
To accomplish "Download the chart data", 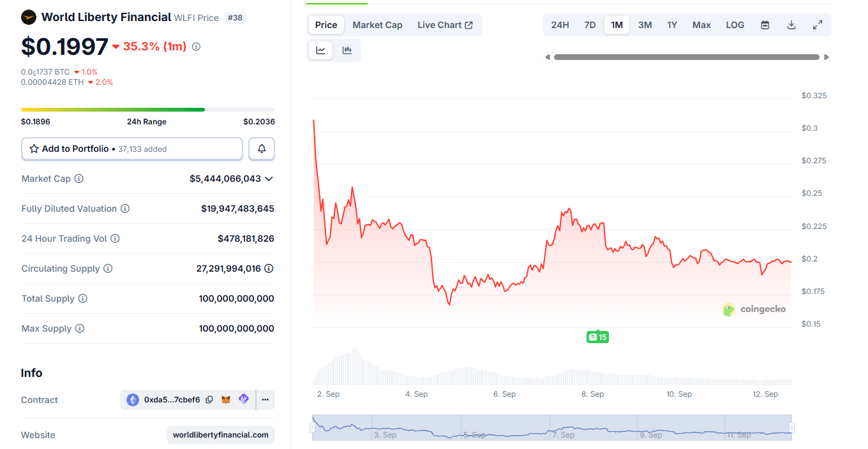I will pyautogui.click(x=791, y=25).
